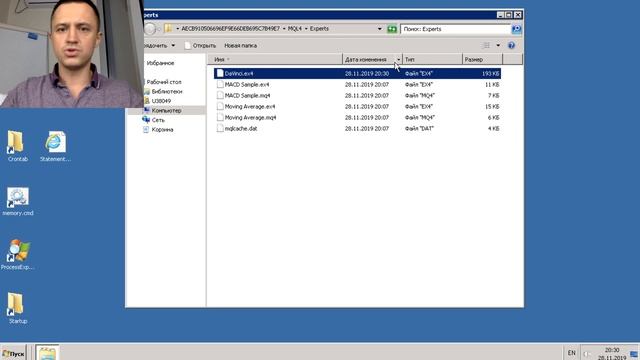Image resolution: width=640 pixels, height=360 pixels.
Task: Click the Файл "DAT" type cell
Action: (419, 129)
